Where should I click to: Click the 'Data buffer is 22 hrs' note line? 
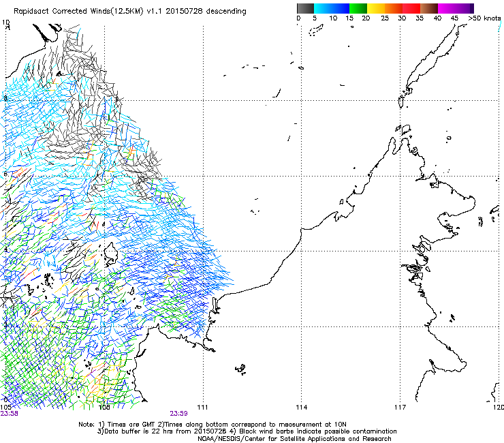[x=247, y=431]
